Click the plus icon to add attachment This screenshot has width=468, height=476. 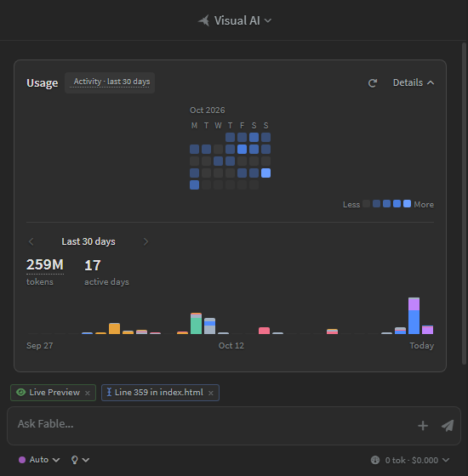423,426
